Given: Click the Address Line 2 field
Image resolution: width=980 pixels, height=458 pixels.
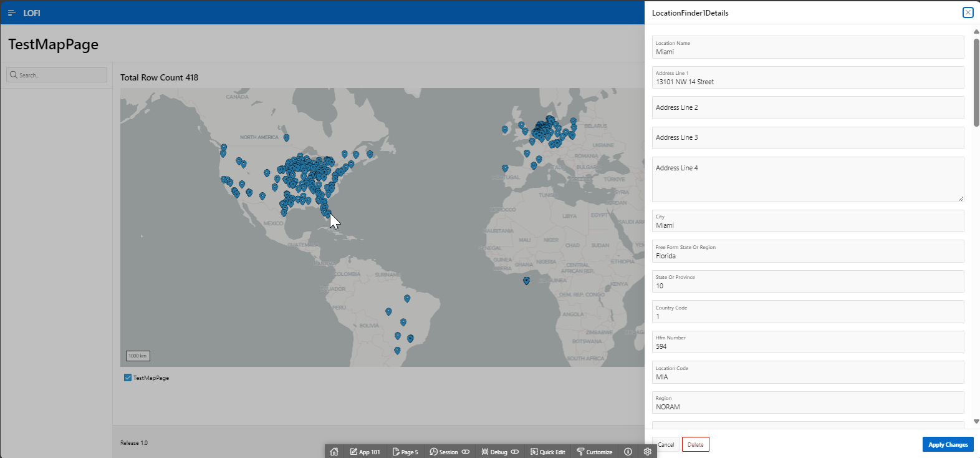Looking at the screenshot, I should 808,107.
